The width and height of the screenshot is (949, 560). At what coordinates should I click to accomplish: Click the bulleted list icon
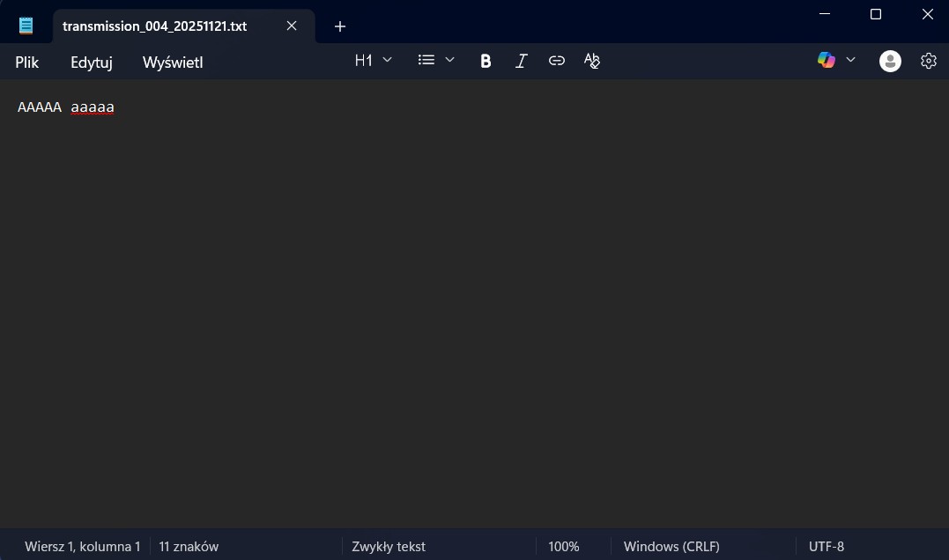point(426,60)
